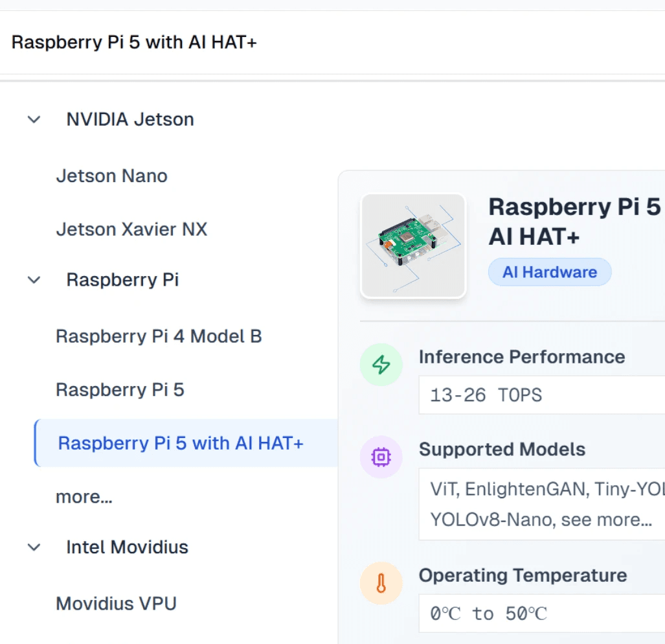Image resolution: width=665 pixels, height=644 pixels.
Task: Click the Raspberry Pi 5 AI HAT+ card title
Action: (576, 222)
